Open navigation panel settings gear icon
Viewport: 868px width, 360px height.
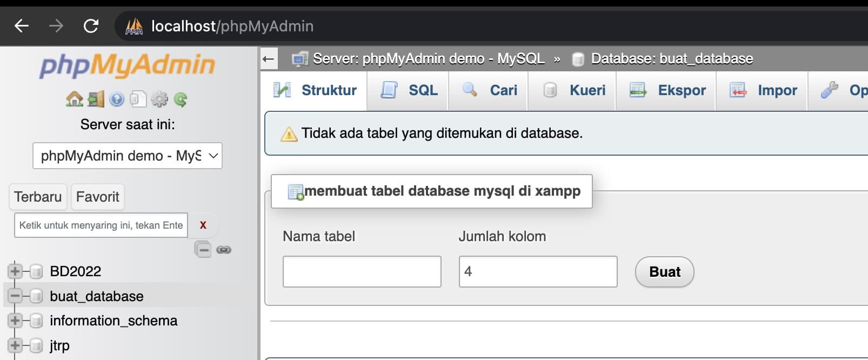coord(159,99)
